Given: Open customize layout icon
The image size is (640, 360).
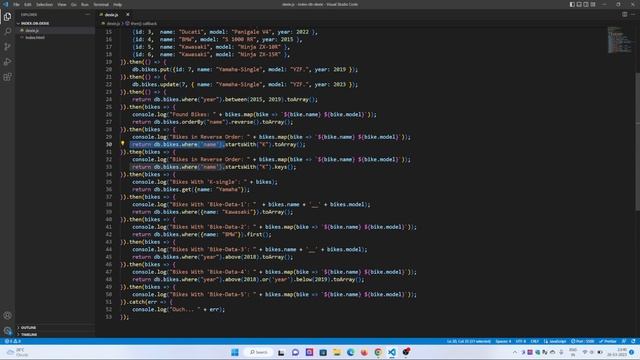Looking at the screenshot, I should coord(593,4).
